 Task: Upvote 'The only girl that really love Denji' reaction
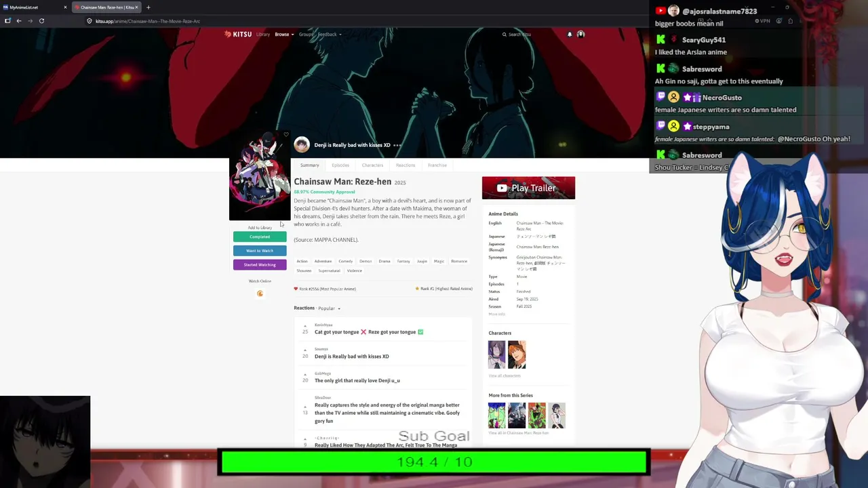tap(305, 375)
